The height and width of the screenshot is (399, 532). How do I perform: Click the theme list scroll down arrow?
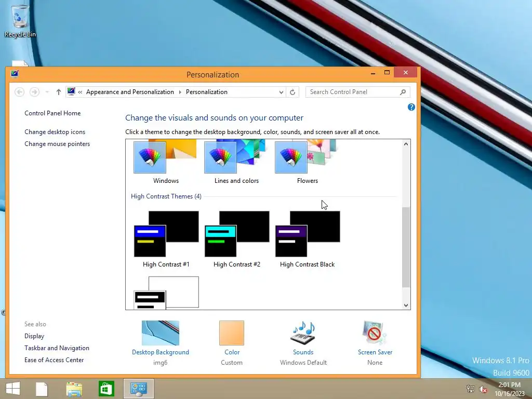(x=406, y=305)
